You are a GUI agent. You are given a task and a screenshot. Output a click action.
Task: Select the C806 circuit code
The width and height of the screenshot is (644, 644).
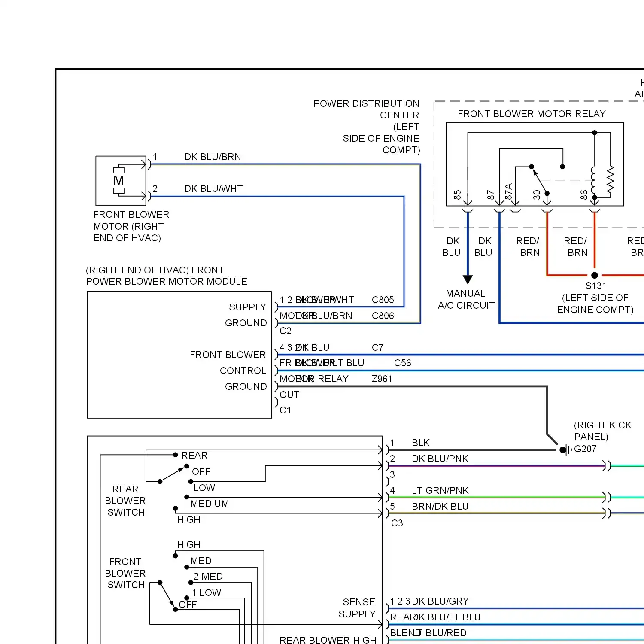tap(383, 316)
